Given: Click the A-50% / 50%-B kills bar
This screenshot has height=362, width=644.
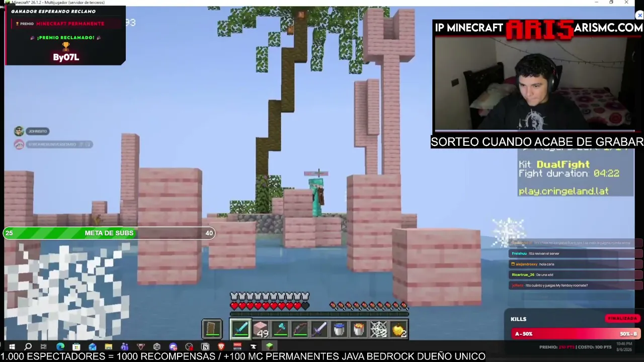Looking at the screenshot, I should 576,334.
